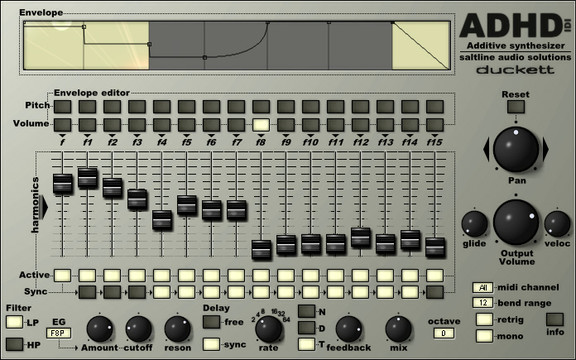Click the f harmonic slider handle

click(x=62, y=184)
